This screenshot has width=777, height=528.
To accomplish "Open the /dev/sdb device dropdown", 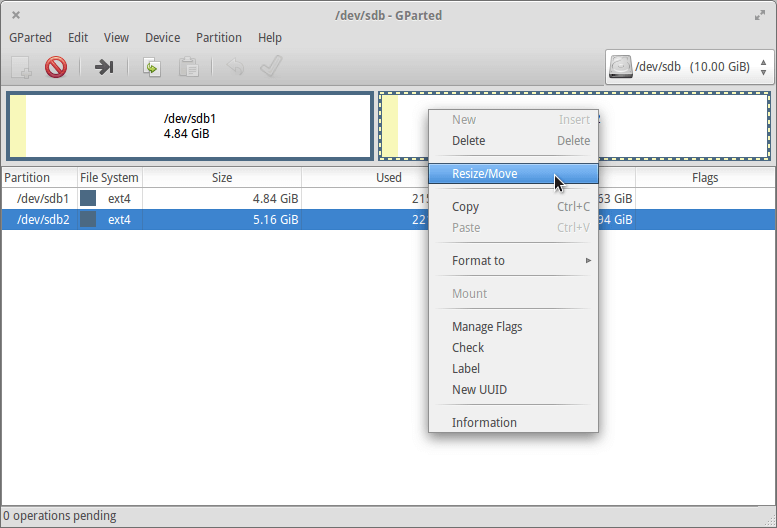I will point(689,67).
